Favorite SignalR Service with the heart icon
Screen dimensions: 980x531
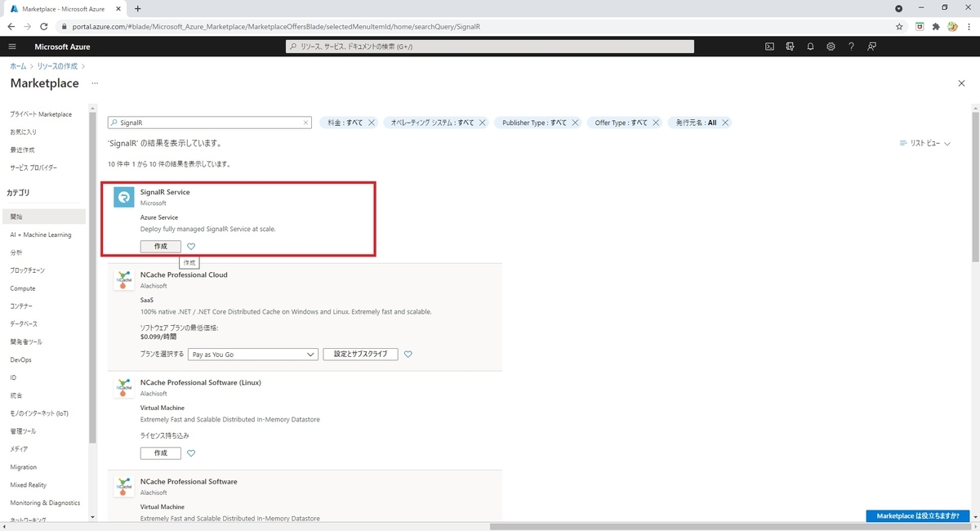tap(191, 246)
